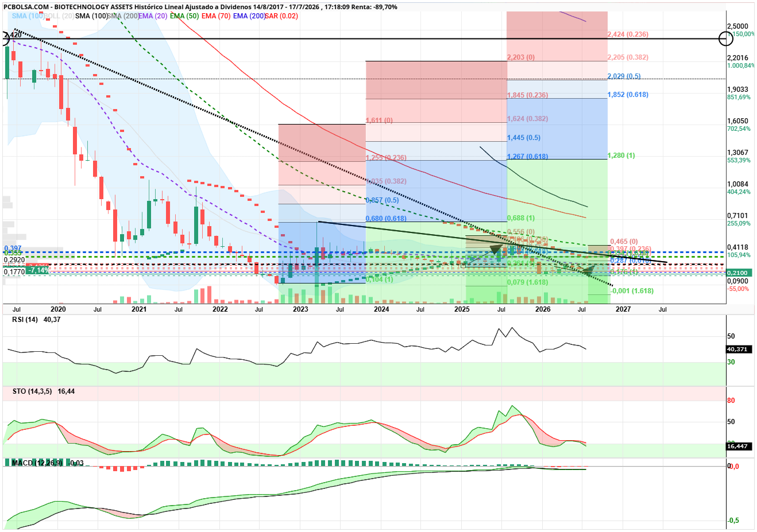Click the purple EMA (20) legend label

153,16
